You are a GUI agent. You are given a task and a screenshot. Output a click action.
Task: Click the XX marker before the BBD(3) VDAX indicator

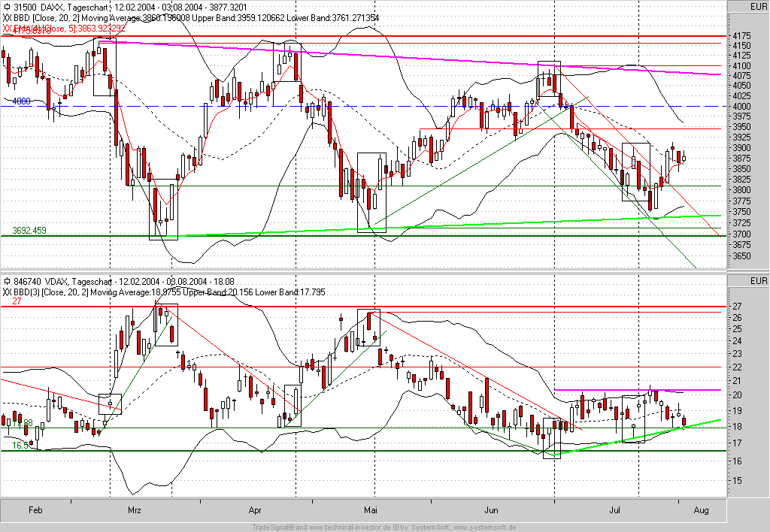[x=7, y=292]
